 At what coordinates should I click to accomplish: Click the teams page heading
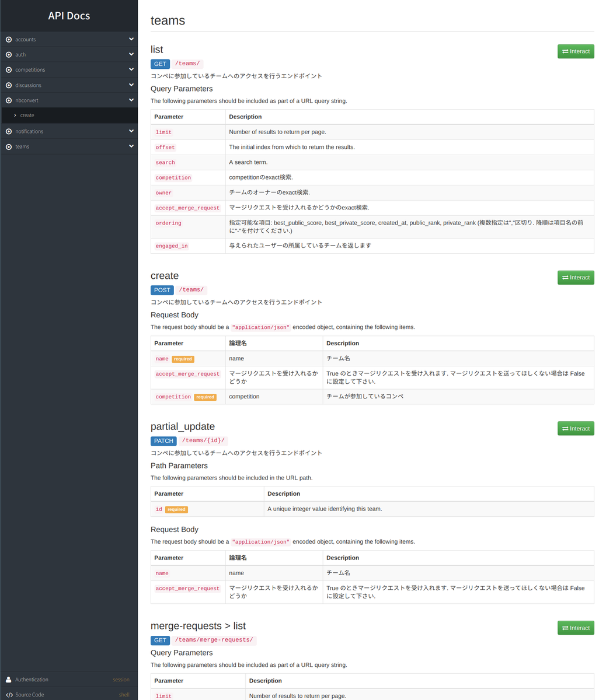point(168,20)
